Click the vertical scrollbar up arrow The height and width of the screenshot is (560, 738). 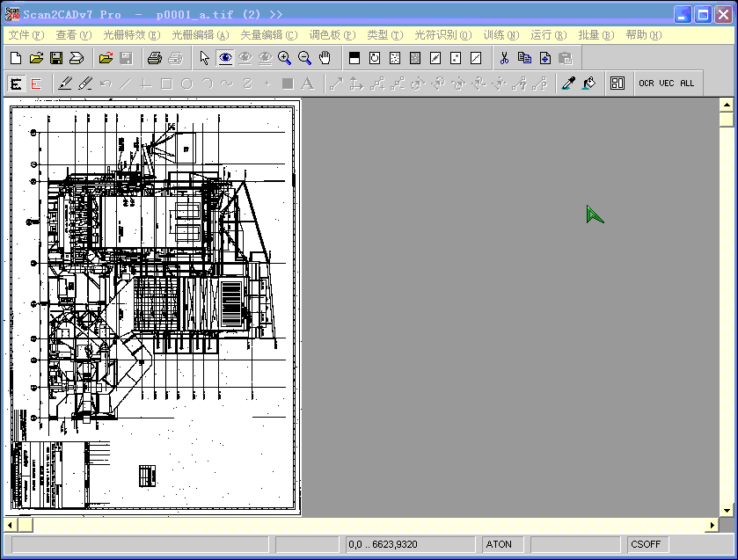(x=727, y=105)
